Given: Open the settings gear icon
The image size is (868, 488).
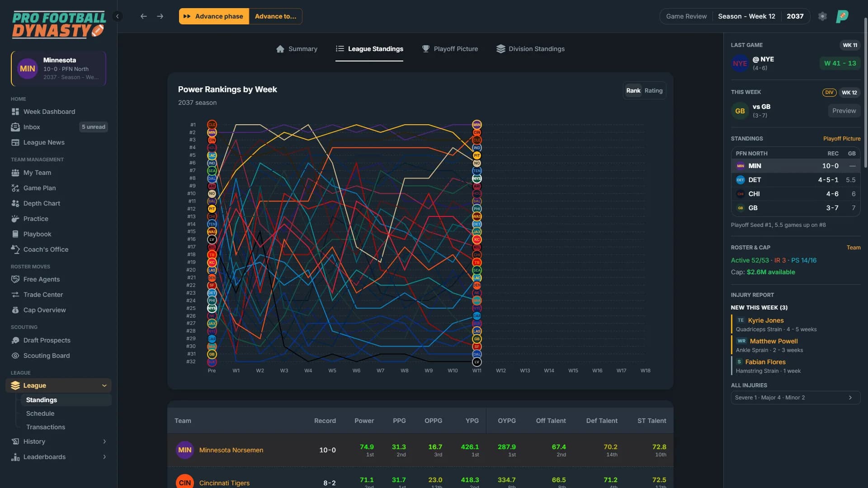Looking at the screenshot, I should [822, 16].
